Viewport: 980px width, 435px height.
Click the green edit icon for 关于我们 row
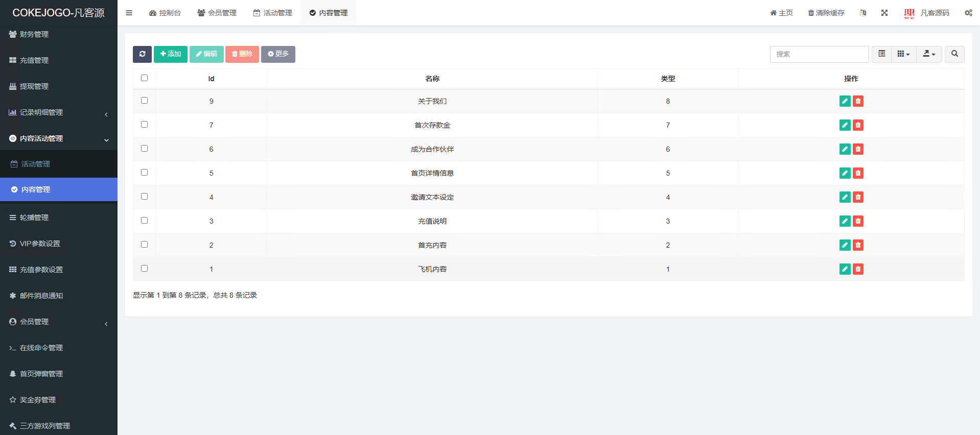(x=845, y=101)
